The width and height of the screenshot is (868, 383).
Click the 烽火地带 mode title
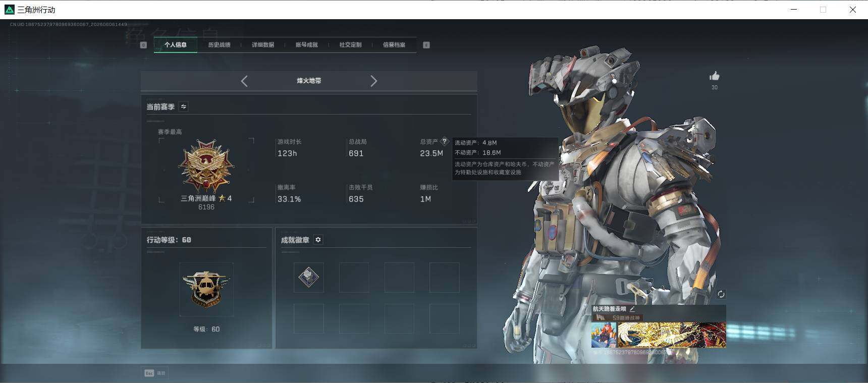(x=309, y=81)
